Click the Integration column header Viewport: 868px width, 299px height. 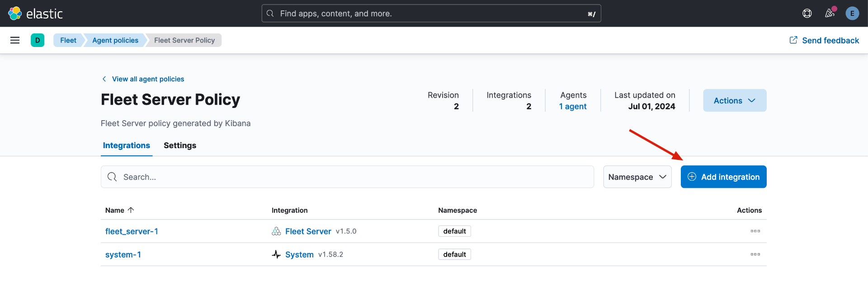(289, 210)
